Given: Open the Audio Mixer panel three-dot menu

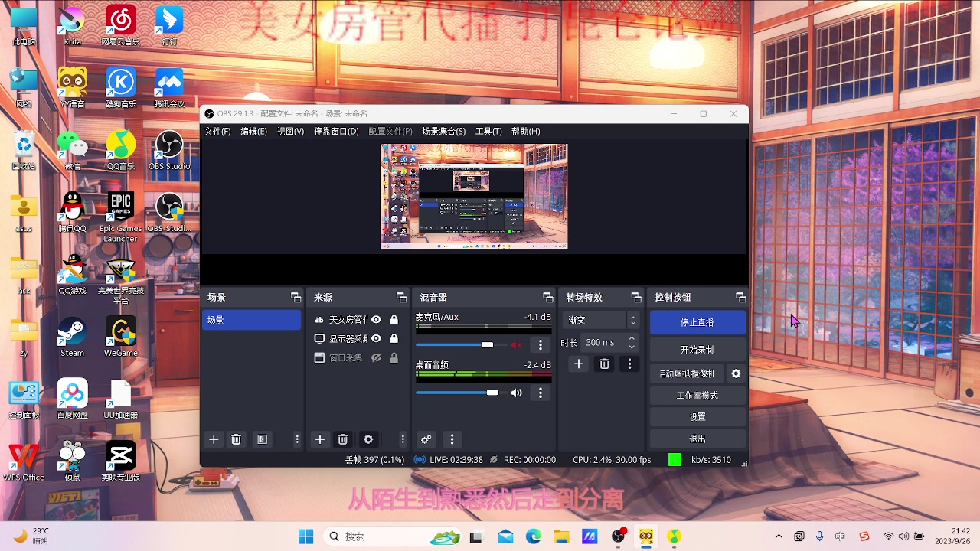Looking at the screenshot, I should tap(452, 439).
